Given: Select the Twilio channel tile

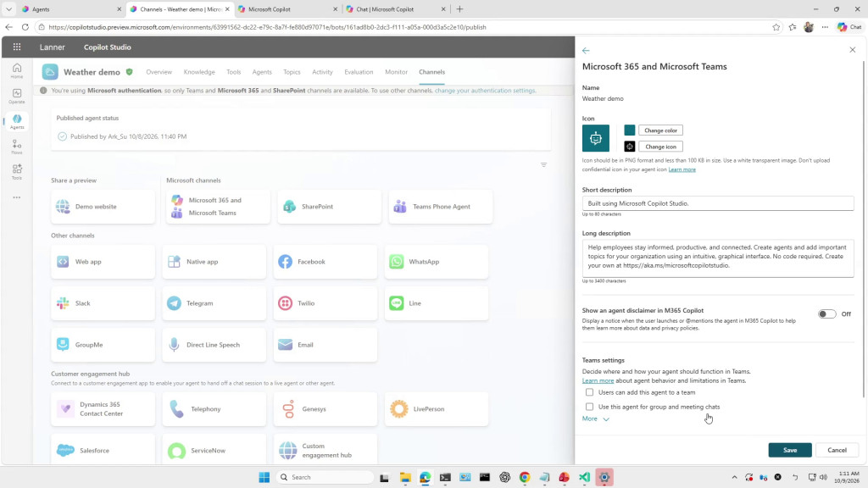Looking at the screenshot, I should [x=325, y=303].
